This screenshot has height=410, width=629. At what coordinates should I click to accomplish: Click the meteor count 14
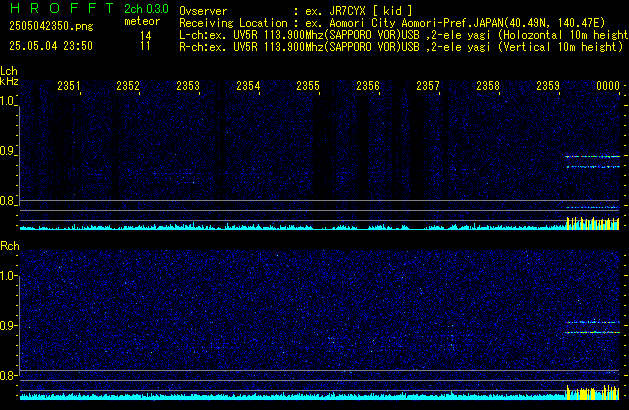point(146,36)
